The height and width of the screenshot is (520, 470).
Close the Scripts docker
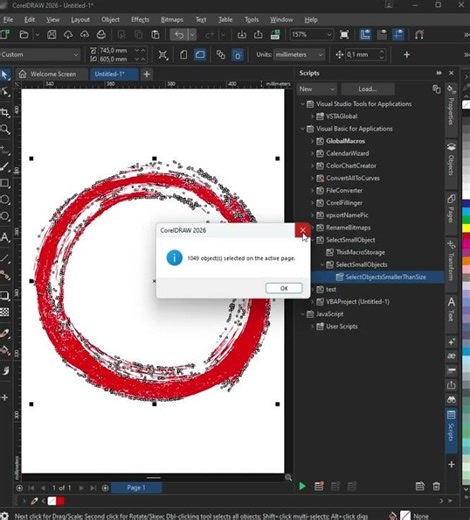(451, 73)
